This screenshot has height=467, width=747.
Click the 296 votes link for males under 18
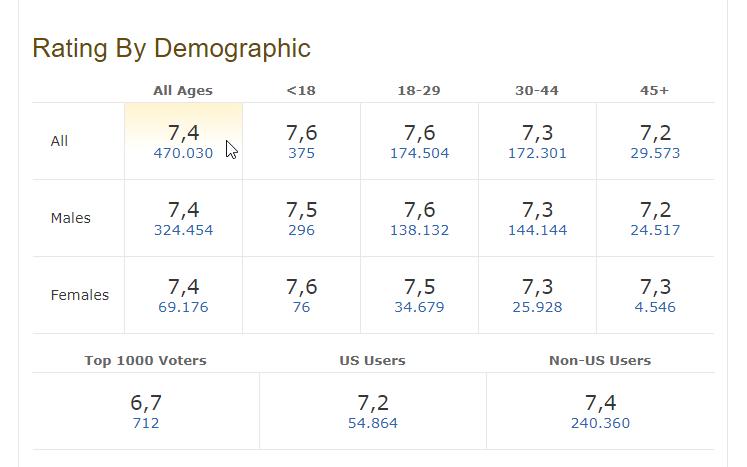(x=301, y=231)
